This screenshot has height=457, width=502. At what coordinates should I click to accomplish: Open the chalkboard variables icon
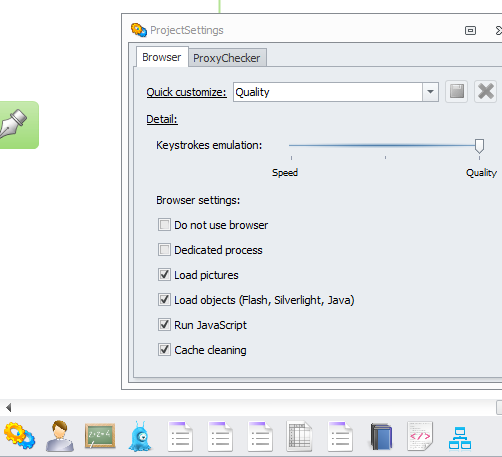tap(100, 436)
